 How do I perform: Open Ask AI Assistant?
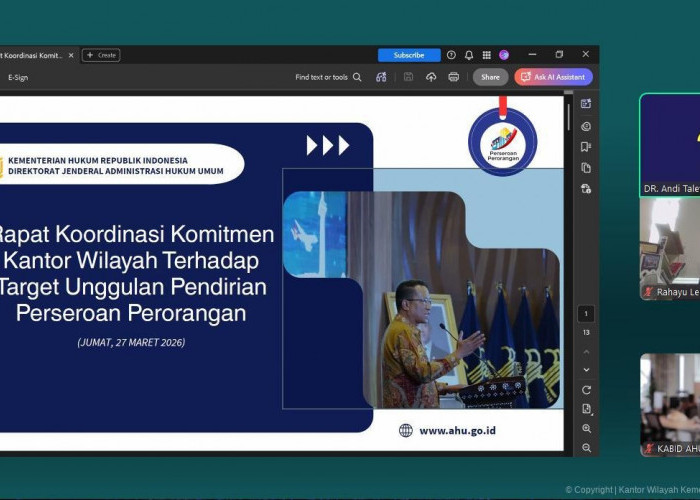point(554,77)
